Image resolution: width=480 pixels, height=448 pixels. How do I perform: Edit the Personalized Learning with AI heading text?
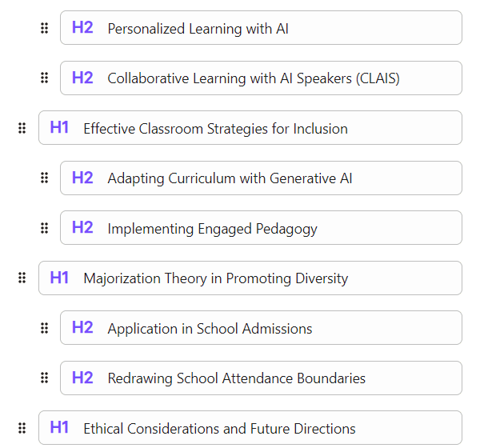tap(198, 29)
